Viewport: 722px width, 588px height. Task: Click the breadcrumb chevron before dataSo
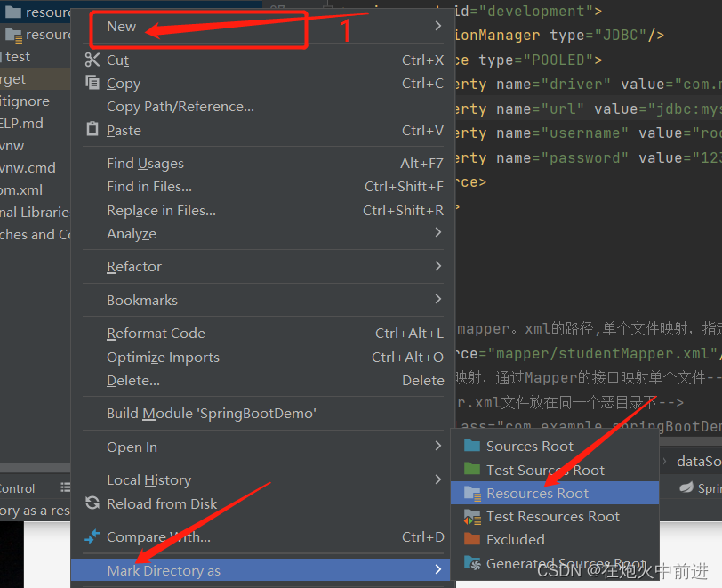coord(665,461)
